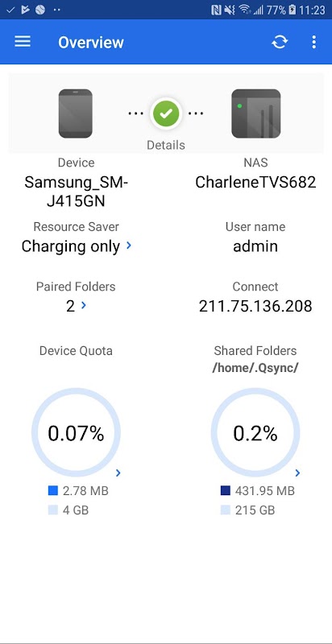Open connection Details link

coord(166,145)
